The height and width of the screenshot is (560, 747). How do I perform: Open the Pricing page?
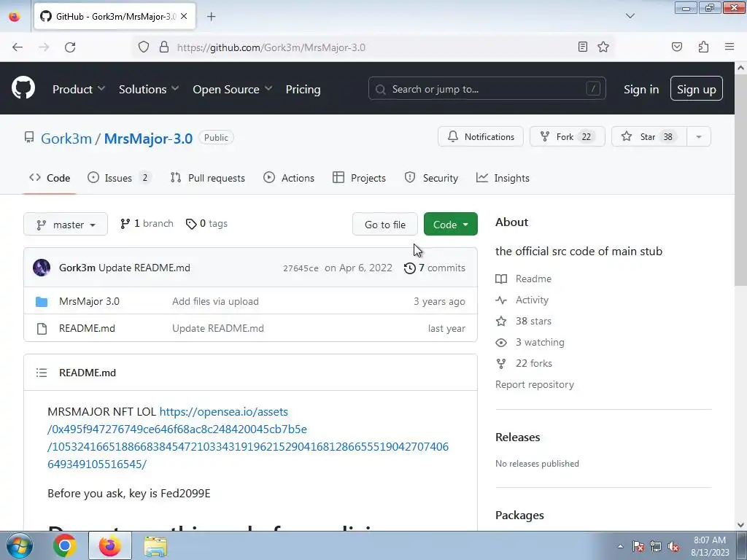pyautogui.click(x=303, y=89)
